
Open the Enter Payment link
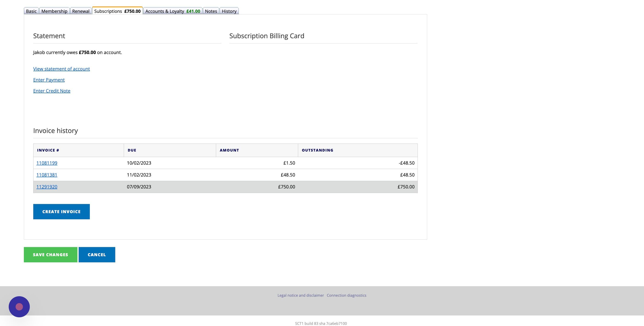pos(49,80)
